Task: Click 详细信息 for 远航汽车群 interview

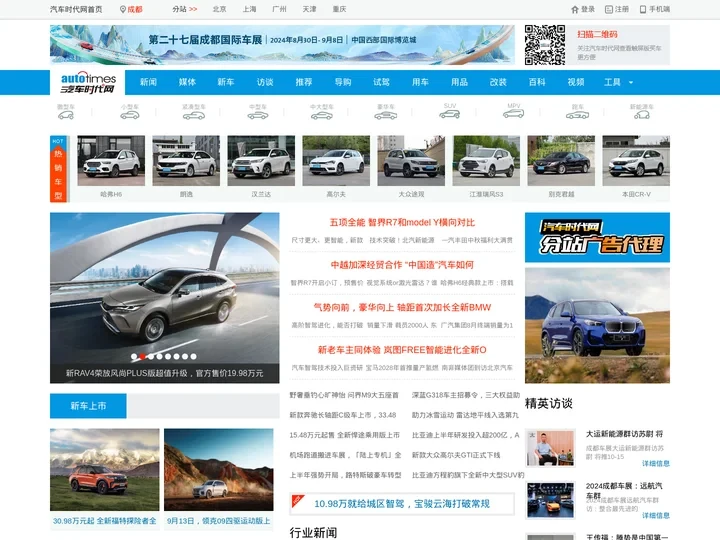Action: (x=656, y=516)
